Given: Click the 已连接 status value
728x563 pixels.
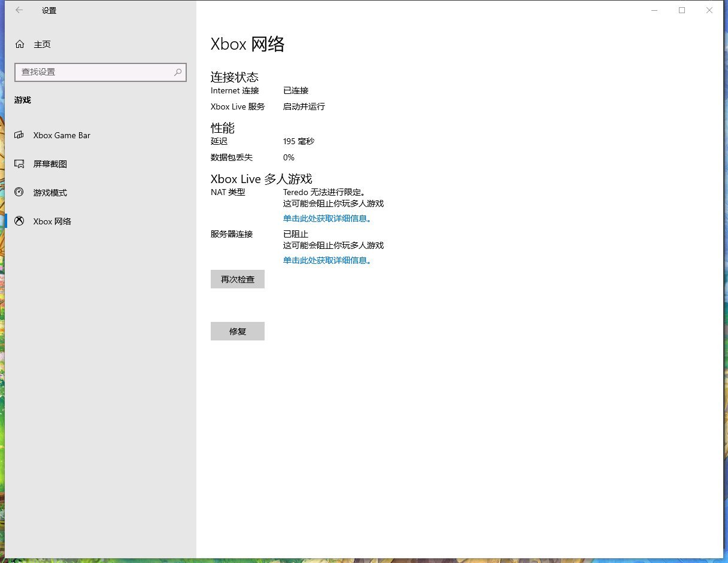Looking at the screenshot, I should click(x=296, y=91).
